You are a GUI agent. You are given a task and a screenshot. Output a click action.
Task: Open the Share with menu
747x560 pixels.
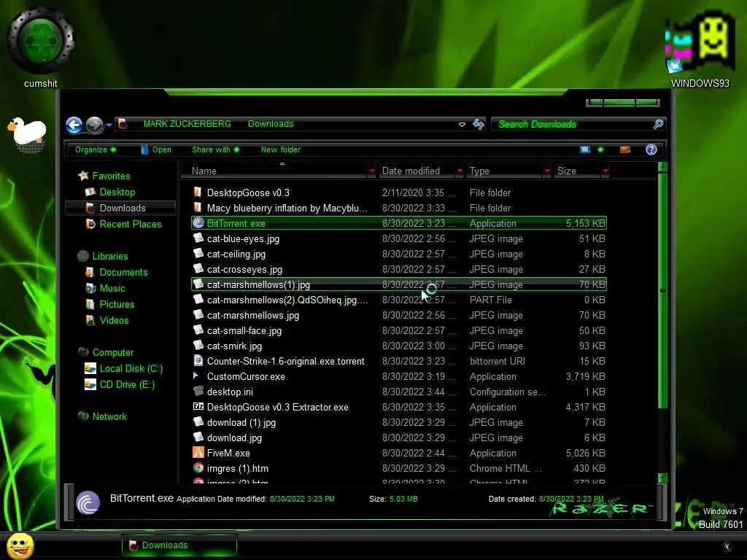point(215,149)
